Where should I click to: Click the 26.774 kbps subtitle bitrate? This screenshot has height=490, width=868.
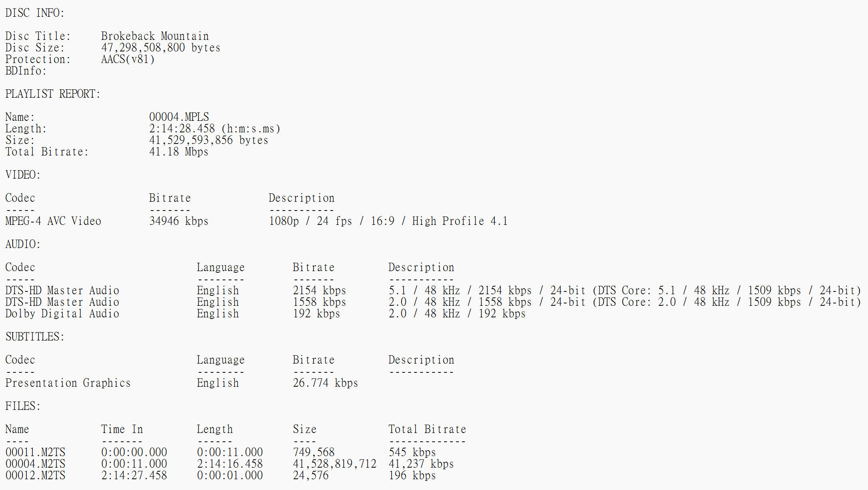(325, 383)
